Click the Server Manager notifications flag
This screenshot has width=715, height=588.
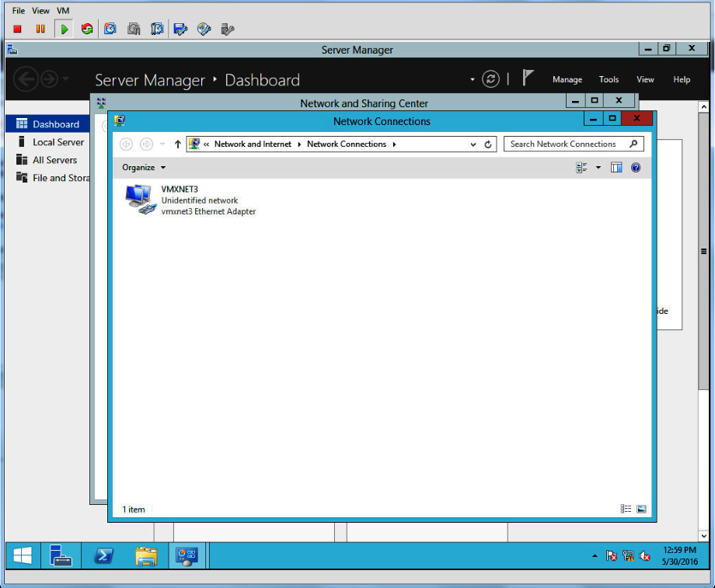(528, 78)
